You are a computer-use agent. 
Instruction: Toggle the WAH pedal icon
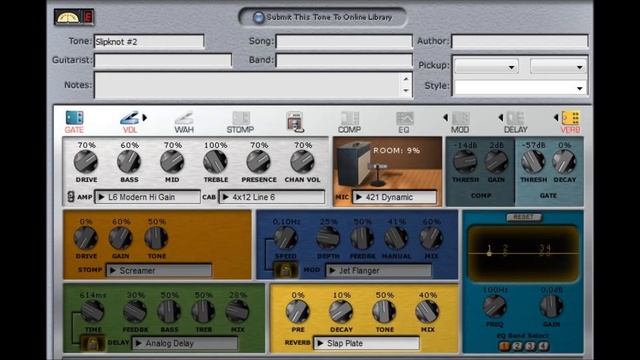(184, 118)
